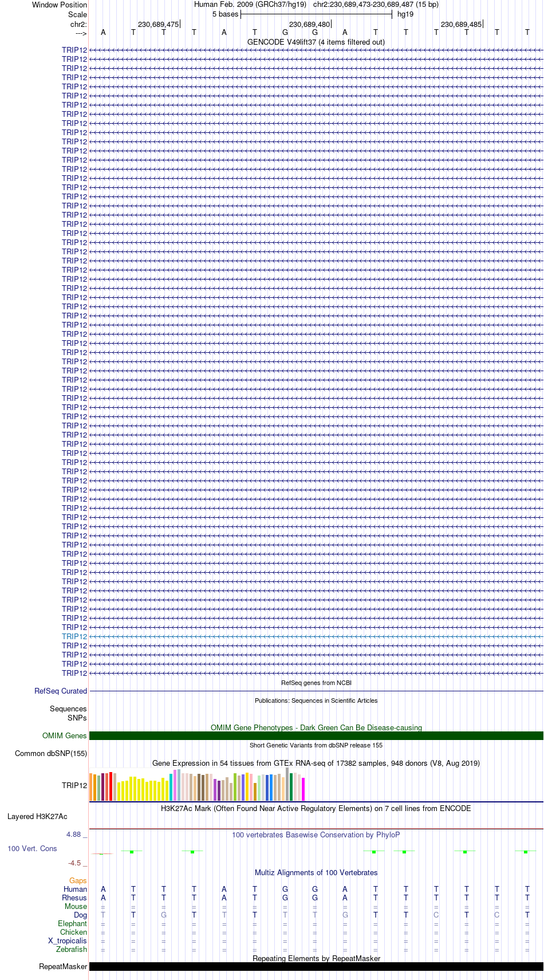Image resolution: width=544 pixels, height=980 pixels.
Task: Click the orange Gaps label
Action: [x=78, y=880]
